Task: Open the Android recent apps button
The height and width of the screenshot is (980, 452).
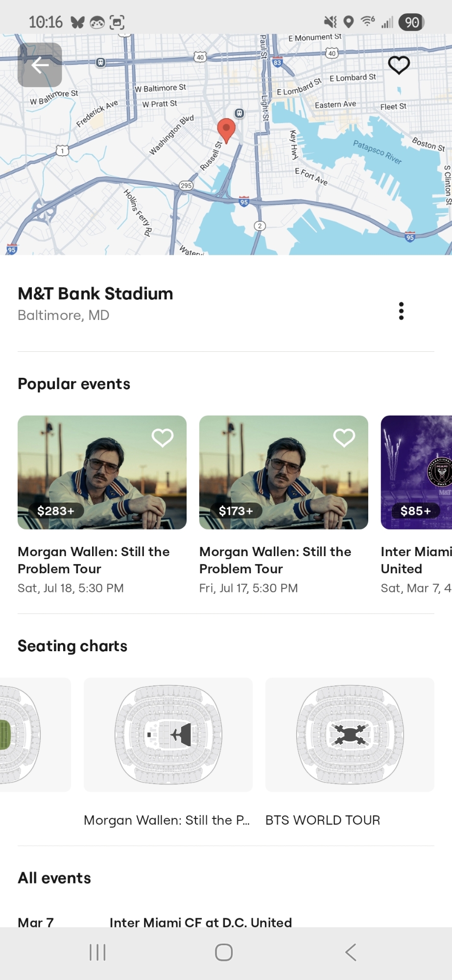Action: pyautogui.click(x=97, y=952)
